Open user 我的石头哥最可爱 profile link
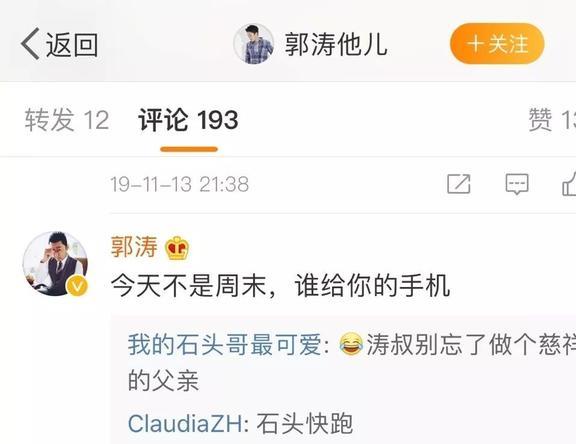 (224, 344)
